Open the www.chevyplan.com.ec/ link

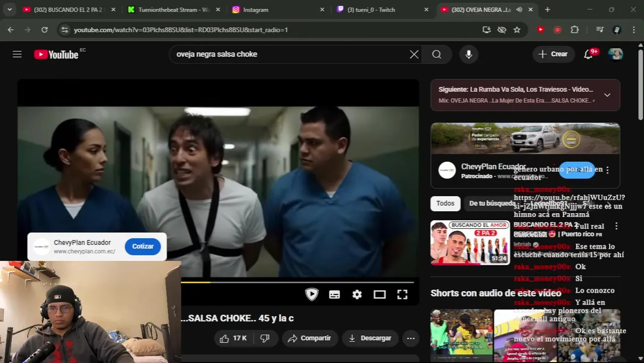pos(85,252)
